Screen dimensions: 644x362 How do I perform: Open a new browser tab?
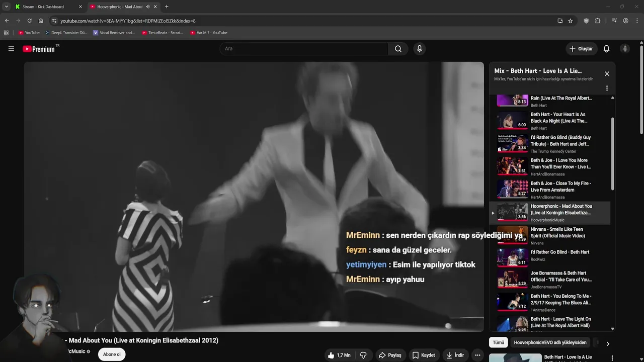pos(167,7)
